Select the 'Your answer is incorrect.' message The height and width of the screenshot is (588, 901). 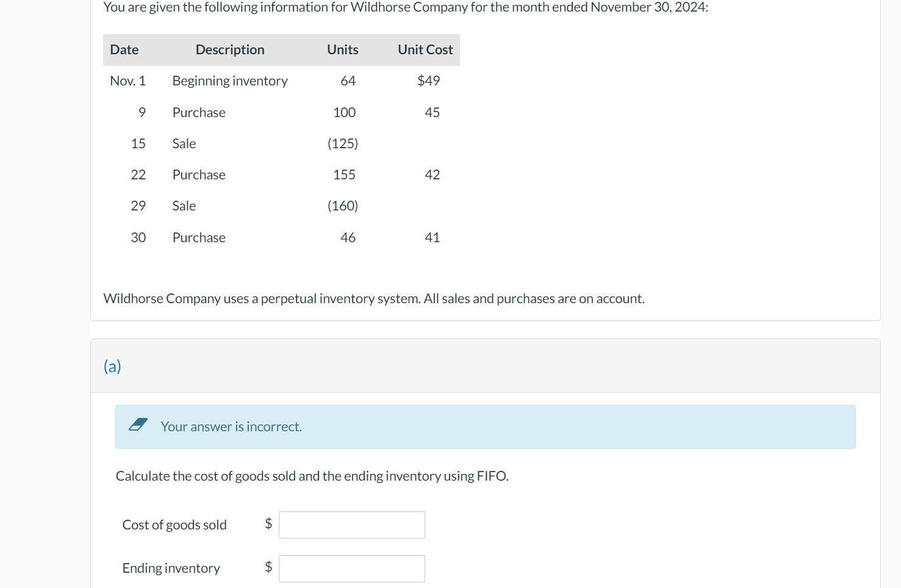coord(231,426)
